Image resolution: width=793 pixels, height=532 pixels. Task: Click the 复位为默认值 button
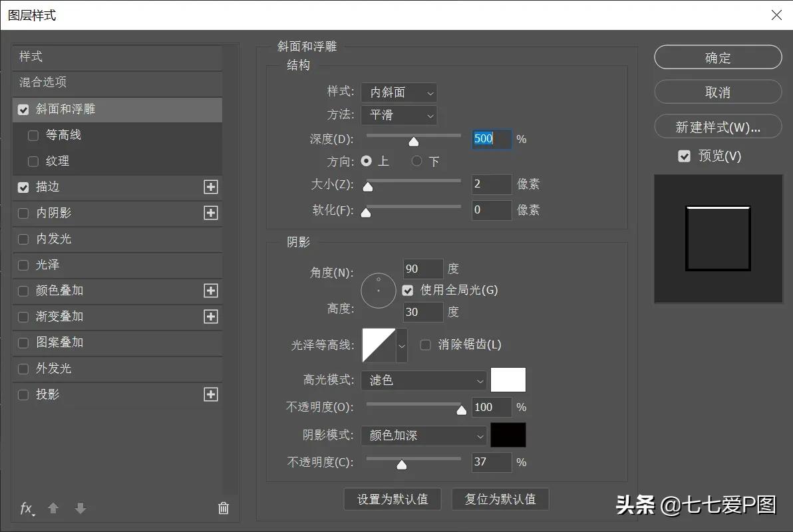500,499
